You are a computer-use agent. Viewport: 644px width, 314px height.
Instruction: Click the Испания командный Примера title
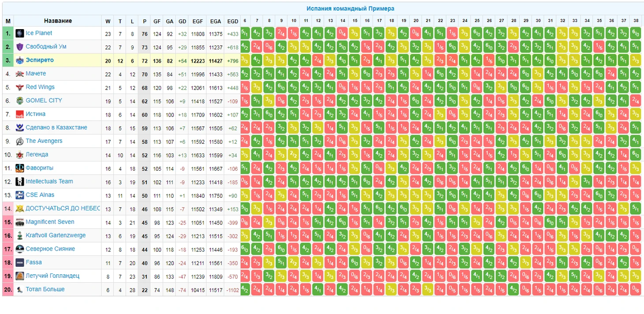(x=350, y=8)
